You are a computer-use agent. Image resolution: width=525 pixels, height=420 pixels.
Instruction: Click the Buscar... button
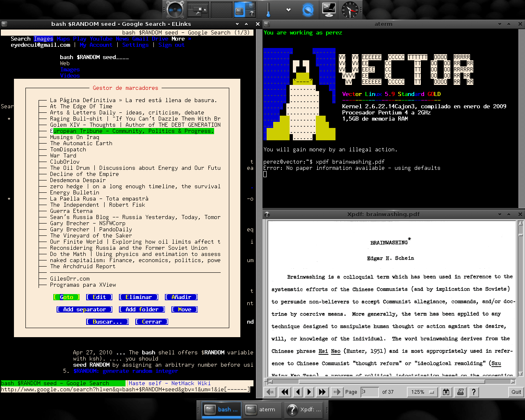tap(107, 322)
